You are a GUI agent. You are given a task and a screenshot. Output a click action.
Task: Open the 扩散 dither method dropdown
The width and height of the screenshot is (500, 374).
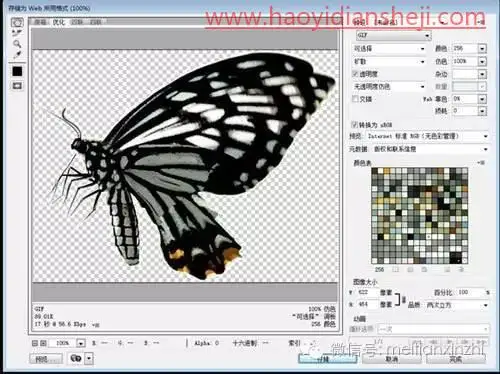click(389, 61)
